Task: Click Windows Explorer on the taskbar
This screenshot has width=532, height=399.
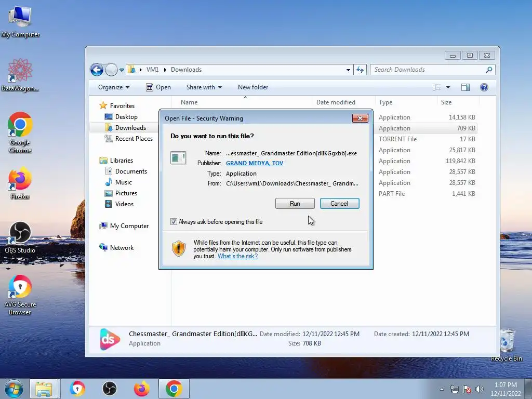Action: click(x=44, y=389)
